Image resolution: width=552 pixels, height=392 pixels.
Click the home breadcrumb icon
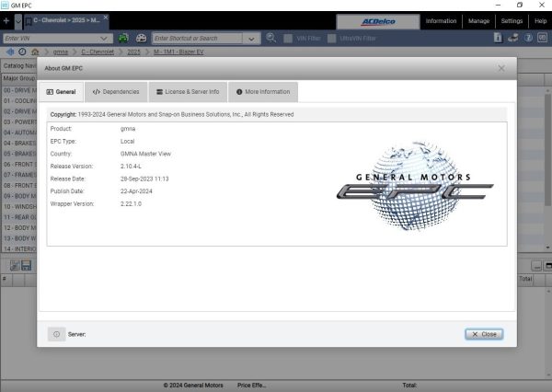pos(35,52)
